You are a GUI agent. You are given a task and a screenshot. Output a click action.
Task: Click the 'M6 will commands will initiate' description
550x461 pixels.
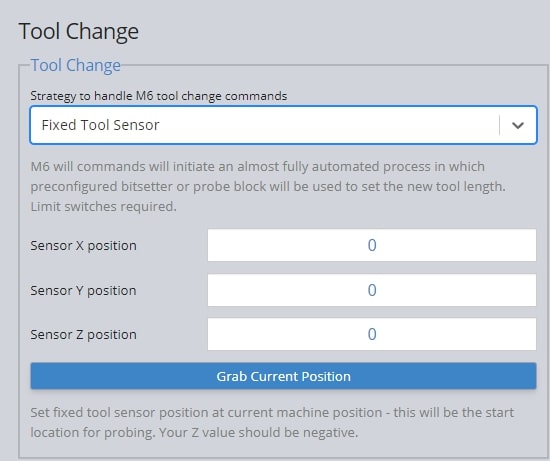[x=258, y=166]
